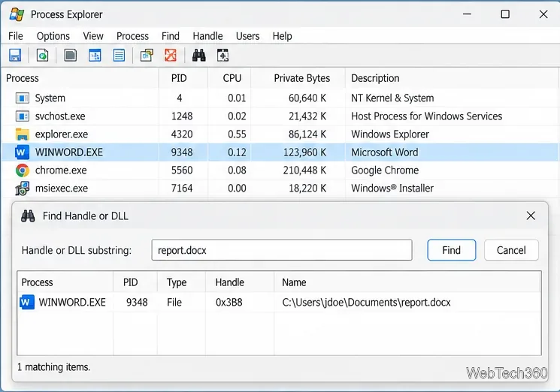Click the 0.55 CPU value

coord(237,134)
